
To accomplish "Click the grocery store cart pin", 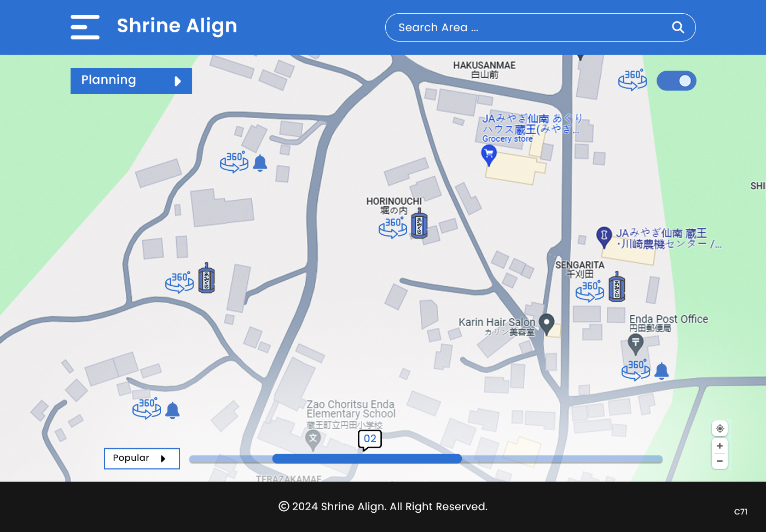I will (489, 156).
